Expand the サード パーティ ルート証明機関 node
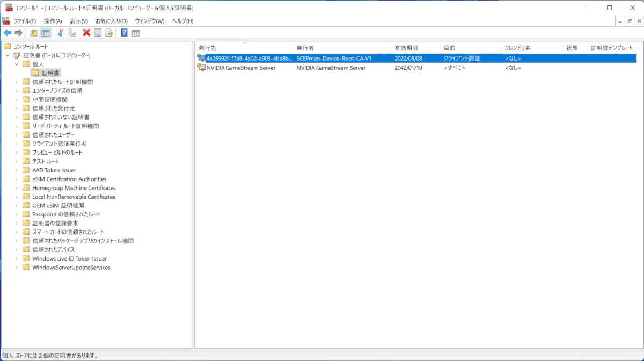 click(17, 126)
